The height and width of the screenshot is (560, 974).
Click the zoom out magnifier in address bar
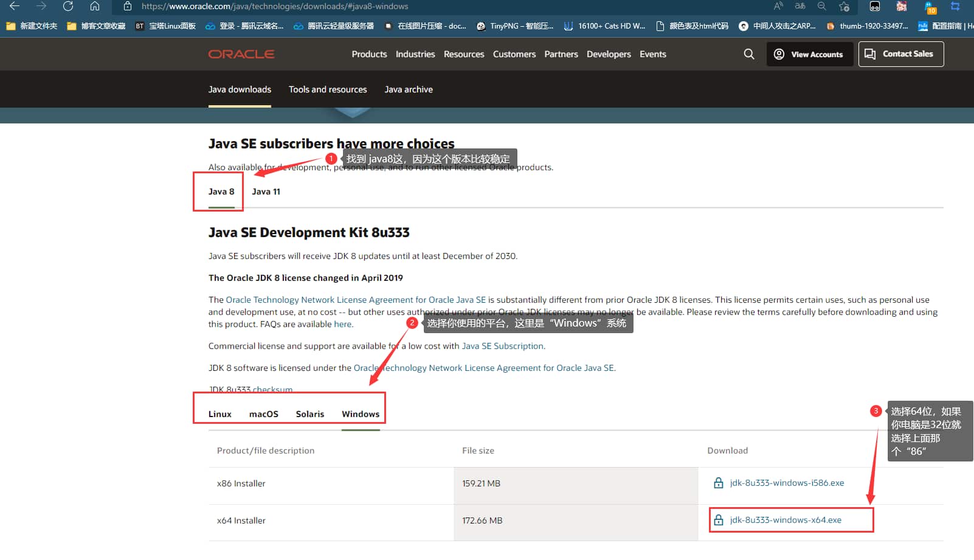coord(821,6)
